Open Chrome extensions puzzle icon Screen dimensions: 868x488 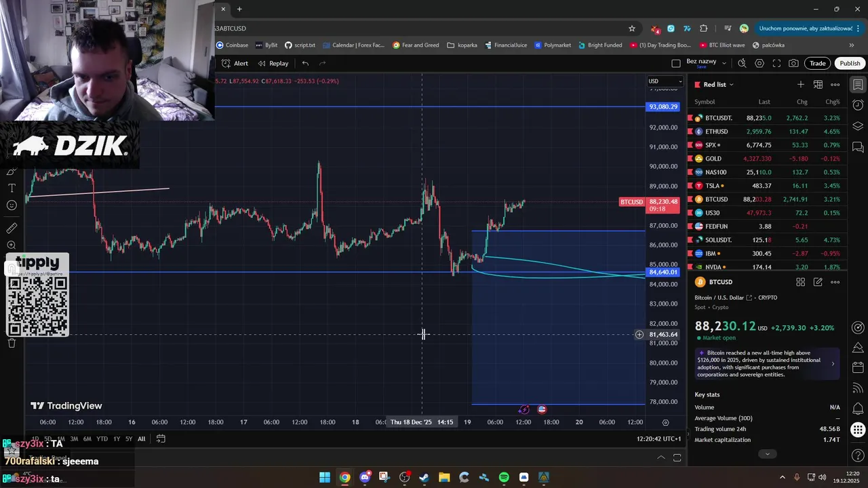703,28
